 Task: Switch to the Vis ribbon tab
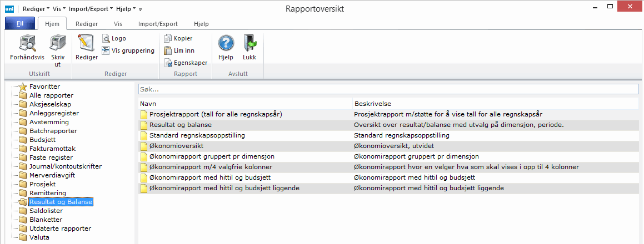pyautogui.click(x=118, y=24)
